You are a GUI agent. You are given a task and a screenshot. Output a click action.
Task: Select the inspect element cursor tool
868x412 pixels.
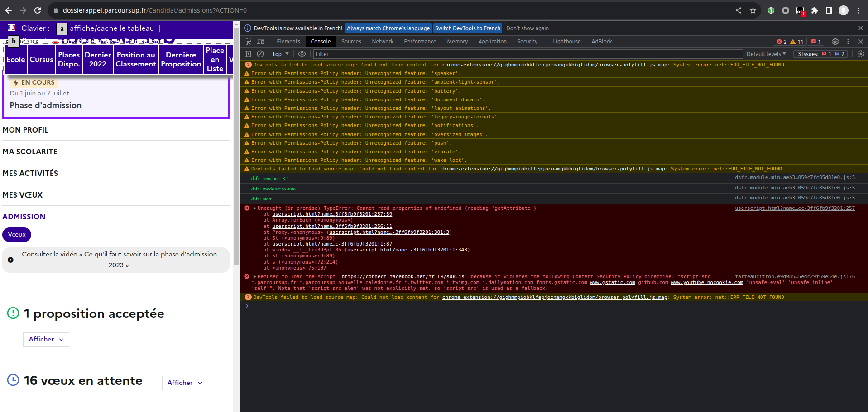[248, 41]
